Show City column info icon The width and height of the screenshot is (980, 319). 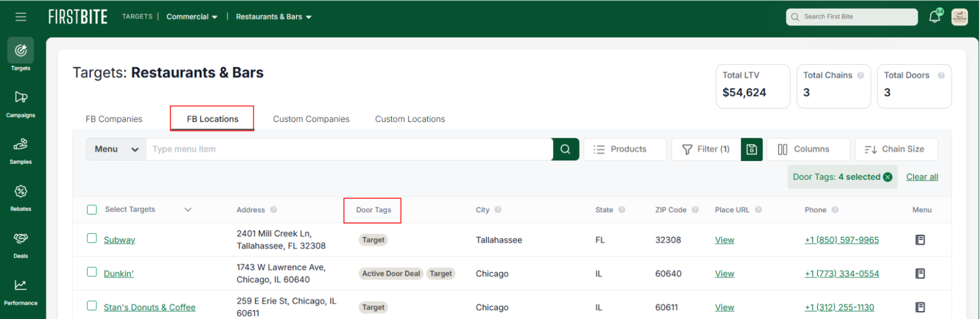(498, 210)
